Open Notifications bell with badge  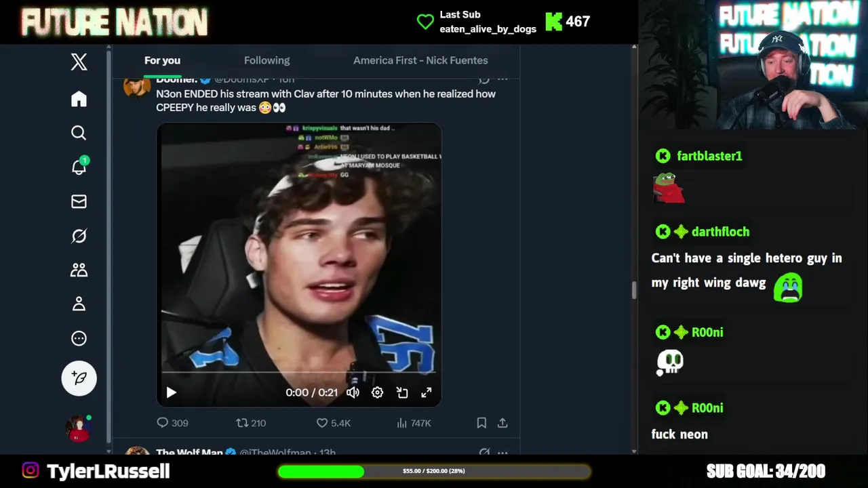79,166
